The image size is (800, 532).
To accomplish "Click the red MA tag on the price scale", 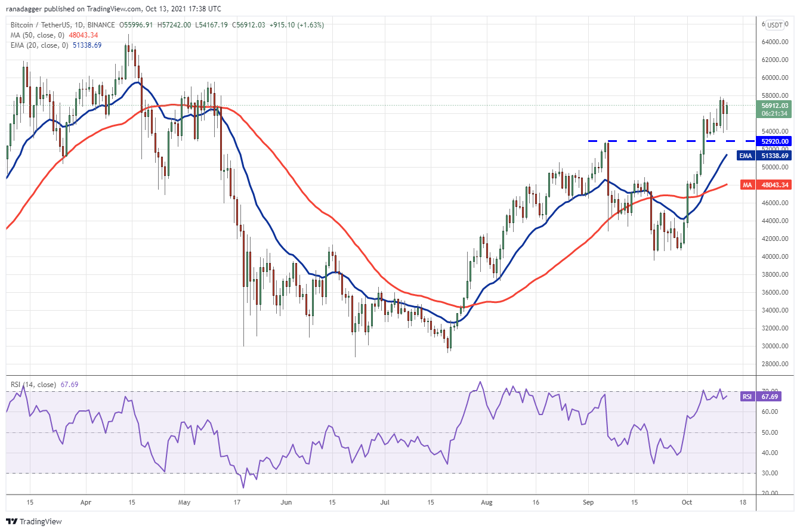I will [748, 185].
